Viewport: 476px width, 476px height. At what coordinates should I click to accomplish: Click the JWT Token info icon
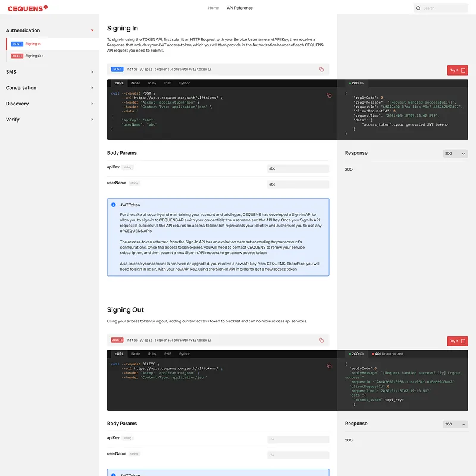(114, 205)
